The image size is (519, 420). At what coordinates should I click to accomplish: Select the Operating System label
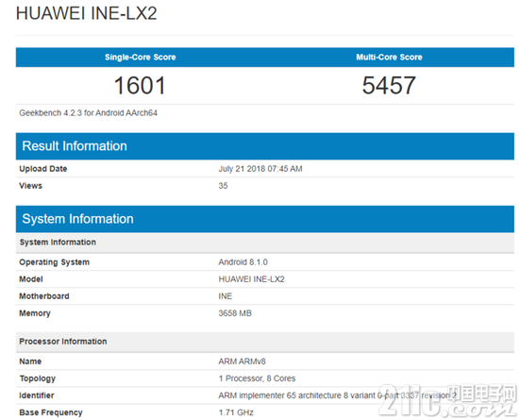[55, 262]
